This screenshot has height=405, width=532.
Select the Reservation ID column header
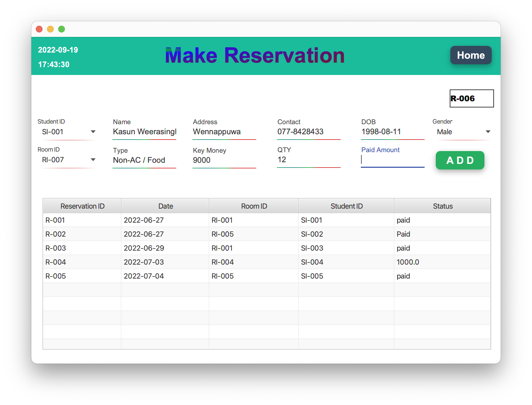pos(82,206)
